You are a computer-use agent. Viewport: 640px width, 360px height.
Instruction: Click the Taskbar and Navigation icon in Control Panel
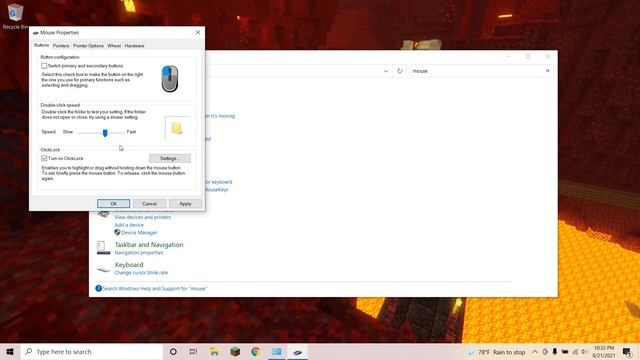103,248
